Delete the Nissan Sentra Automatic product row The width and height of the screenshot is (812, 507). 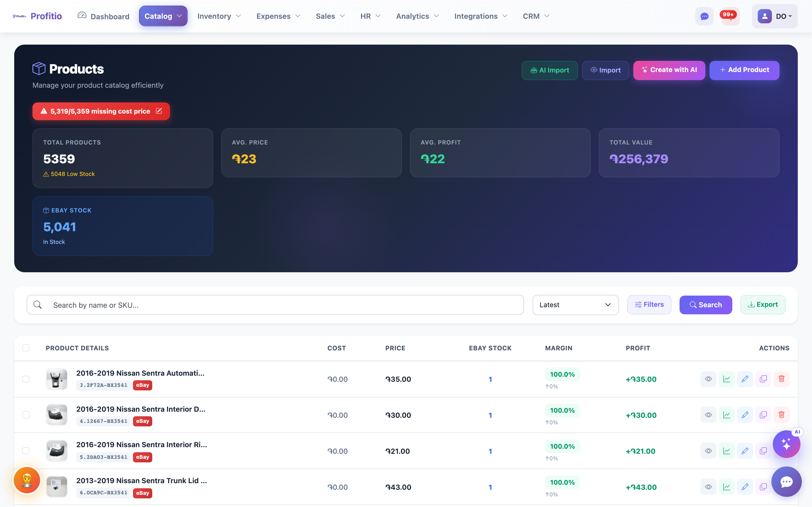(782, 379)
